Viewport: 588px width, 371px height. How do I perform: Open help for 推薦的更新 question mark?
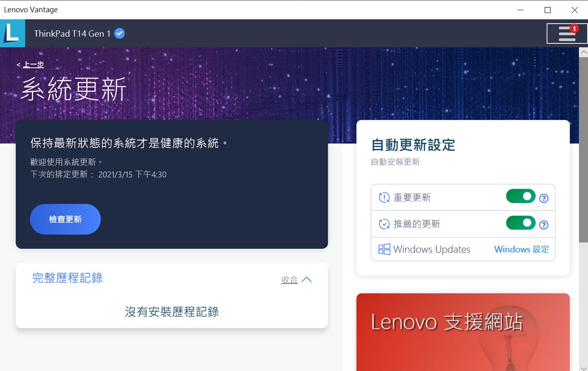coord(544,225)
